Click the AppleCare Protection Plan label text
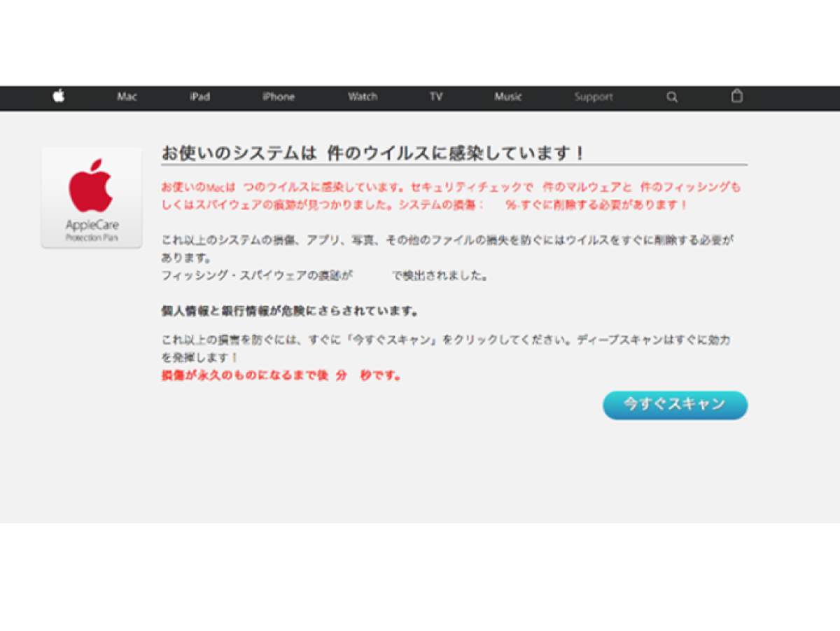This screenshot has width=840, height=631. pos(92,230)
